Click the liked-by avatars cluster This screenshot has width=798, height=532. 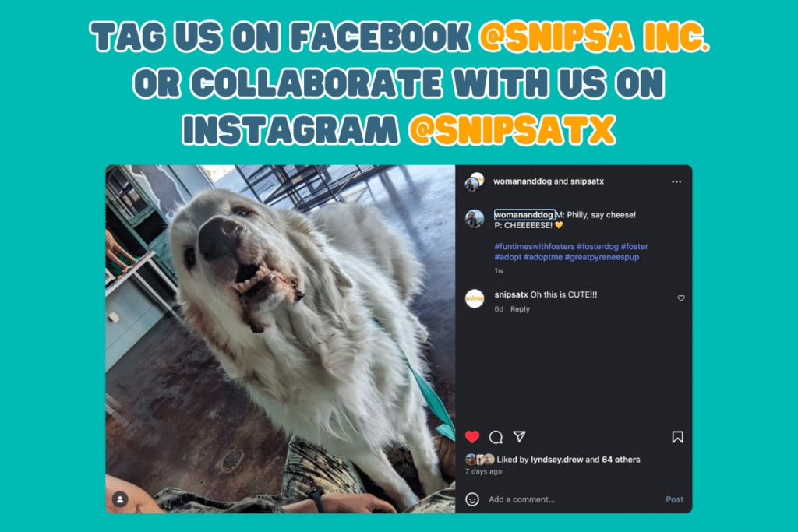[479, 460]
